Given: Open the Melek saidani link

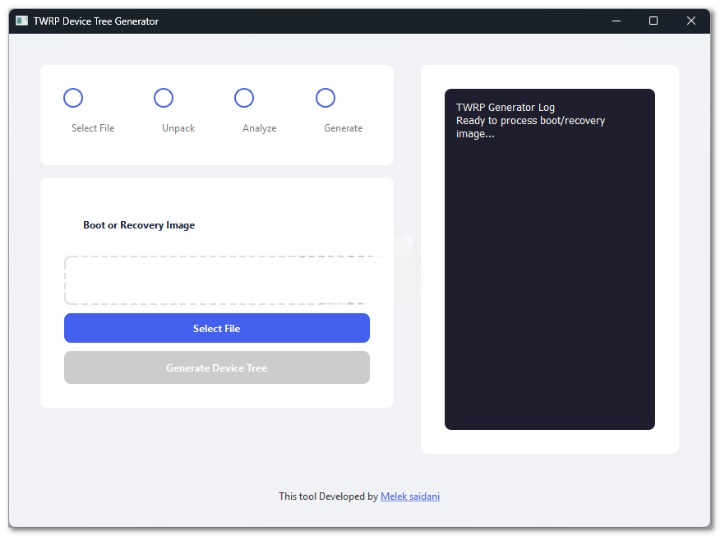Looking at the screenshot, I should click(x=410, y=497).
